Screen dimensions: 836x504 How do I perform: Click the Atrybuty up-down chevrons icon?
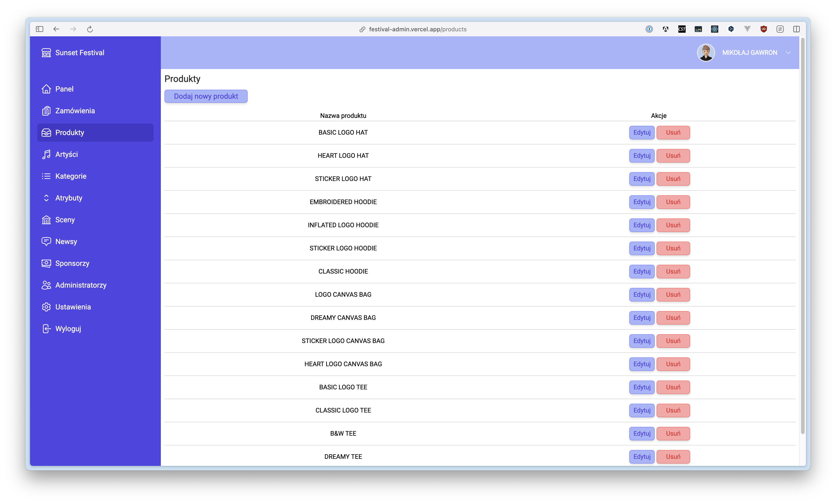click(x=46, y=198)
